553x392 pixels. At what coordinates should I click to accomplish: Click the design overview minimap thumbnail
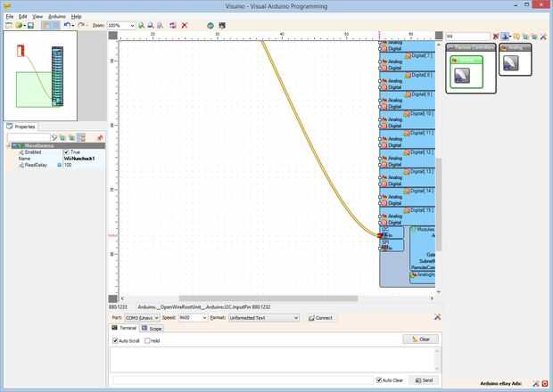coord(40,76)
